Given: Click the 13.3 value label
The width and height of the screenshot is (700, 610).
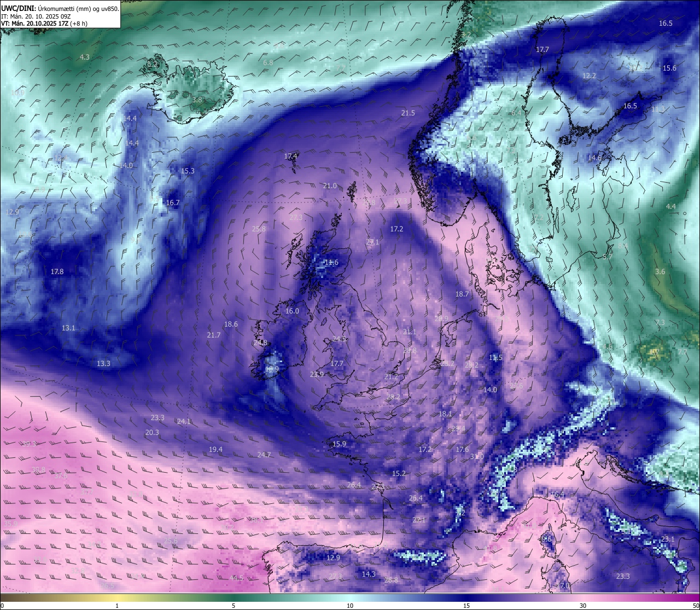Looking at the screenshot, I should (103, 363).
